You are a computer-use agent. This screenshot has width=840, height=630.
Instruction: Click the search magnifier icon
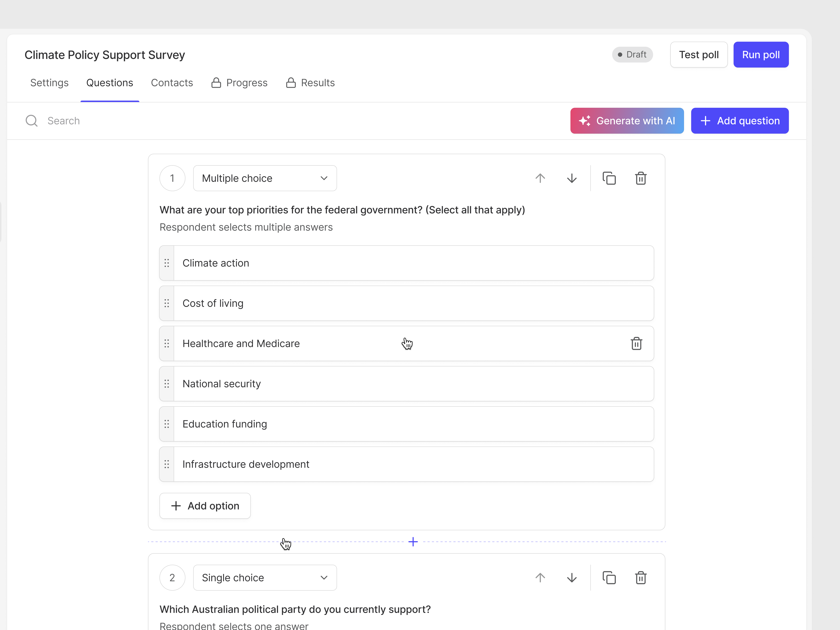31,121
